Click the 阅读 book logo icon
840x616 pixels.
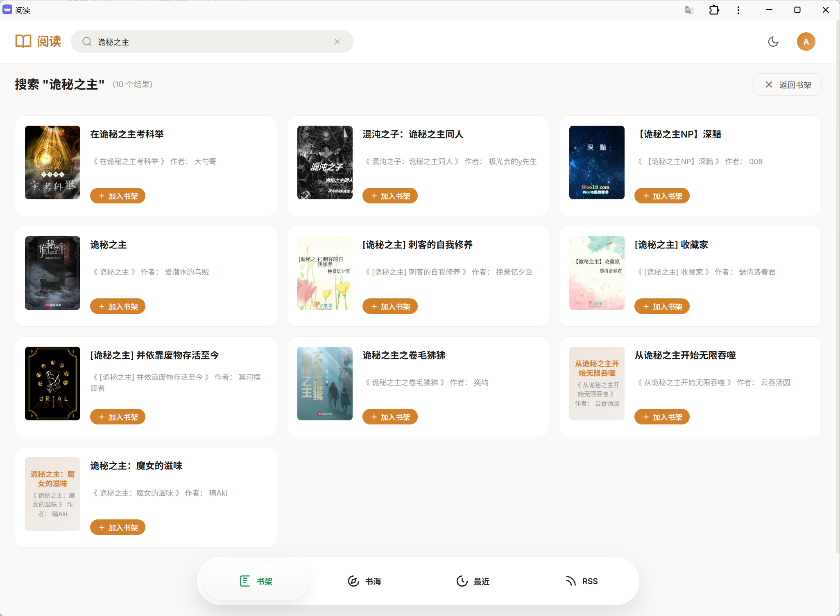23,41
